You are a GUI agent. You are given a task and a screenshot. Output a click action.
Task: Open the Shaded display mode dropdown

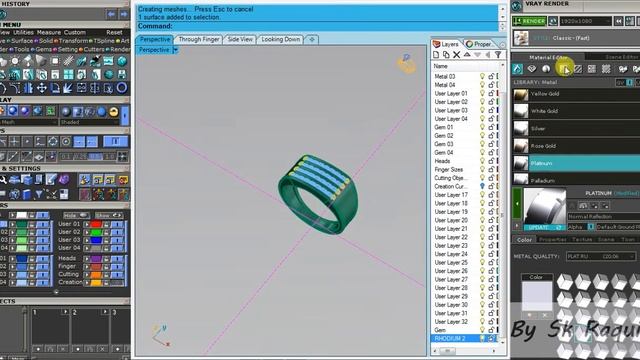(89, 122)
